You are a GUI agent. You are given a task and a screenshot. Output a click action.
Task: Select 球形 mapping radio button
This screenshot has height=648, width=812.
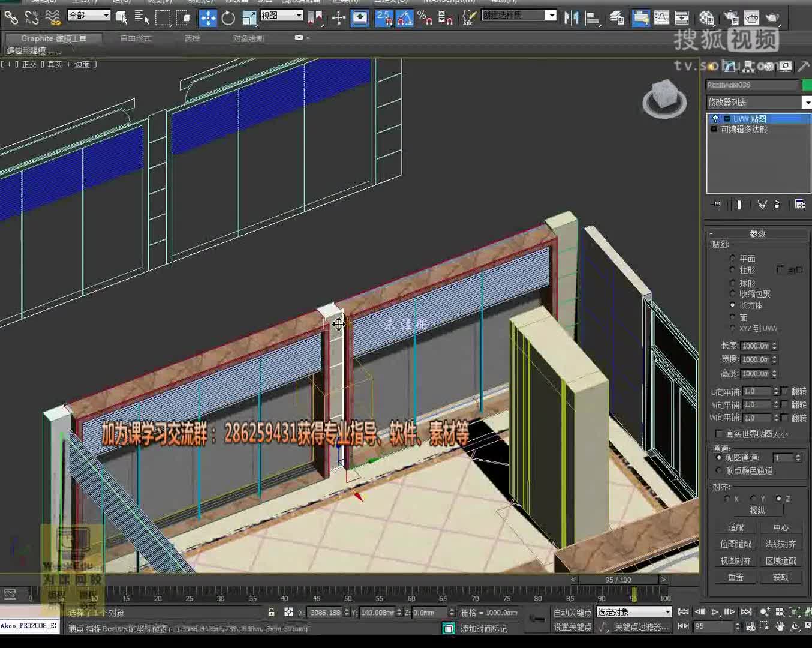tap(732, 283)
